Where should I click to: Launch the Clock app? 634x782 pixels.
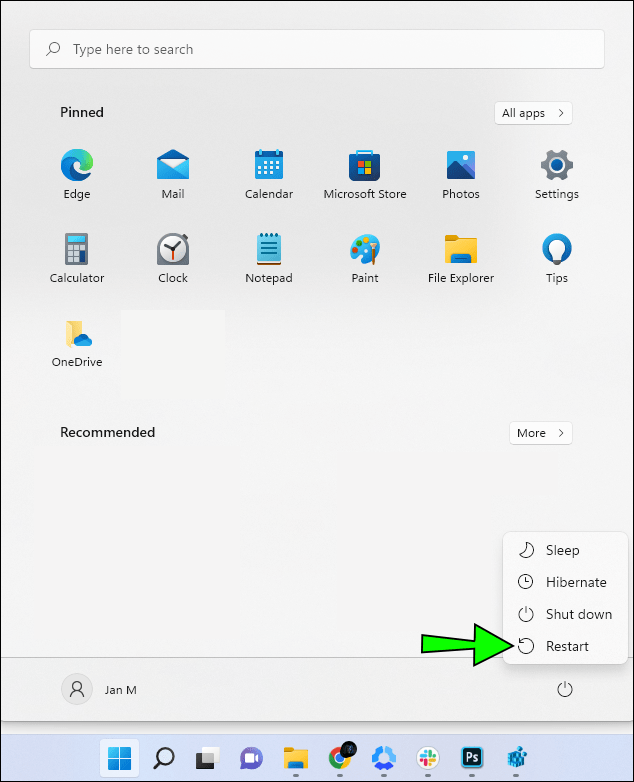(173, 258)
